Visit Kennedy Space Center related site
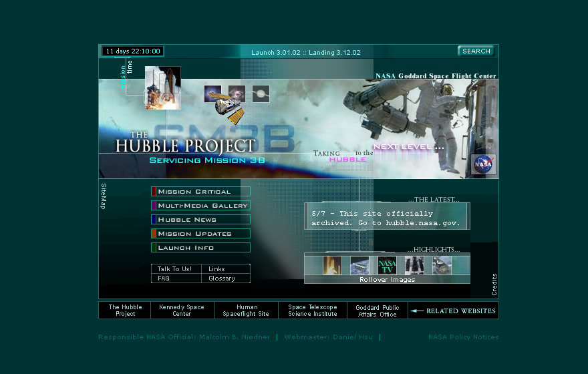Screen dimensions: 588x374 tap(182, 311)
